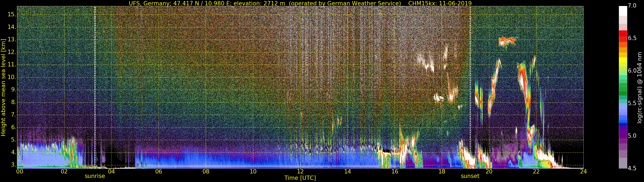This screenshot has width=644, height=182.
Task: Click the height tick label '10.'
Action: (x=12, y=77)
